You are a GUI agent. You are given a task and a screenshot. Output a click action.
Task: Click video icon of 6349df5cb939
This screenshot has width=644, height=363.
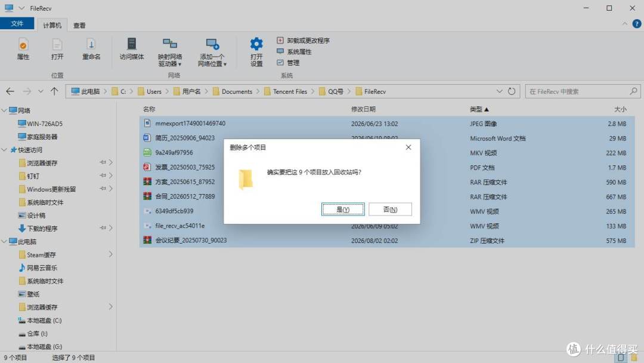(147, 211)
